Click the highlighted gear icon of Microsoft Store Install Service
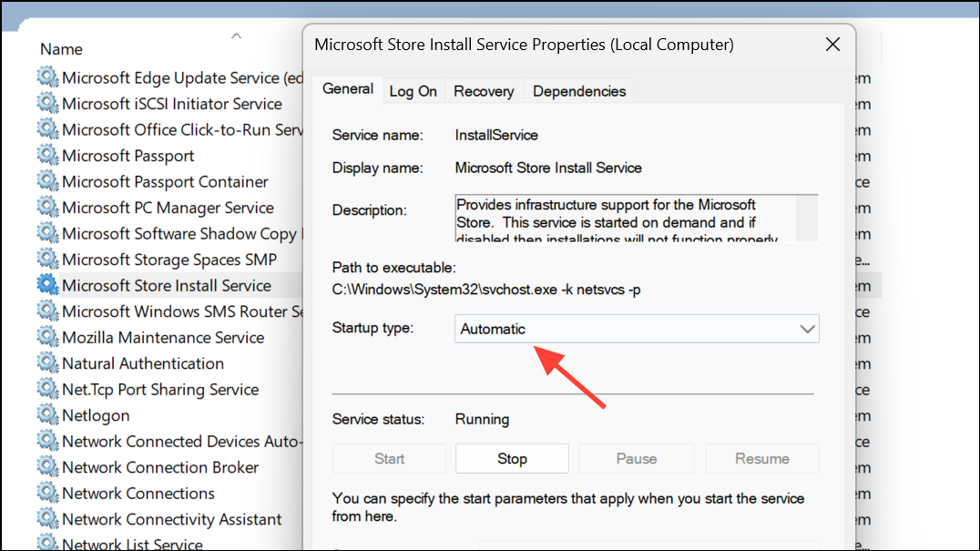Screen dimensions: 980x551 [47, 285]
